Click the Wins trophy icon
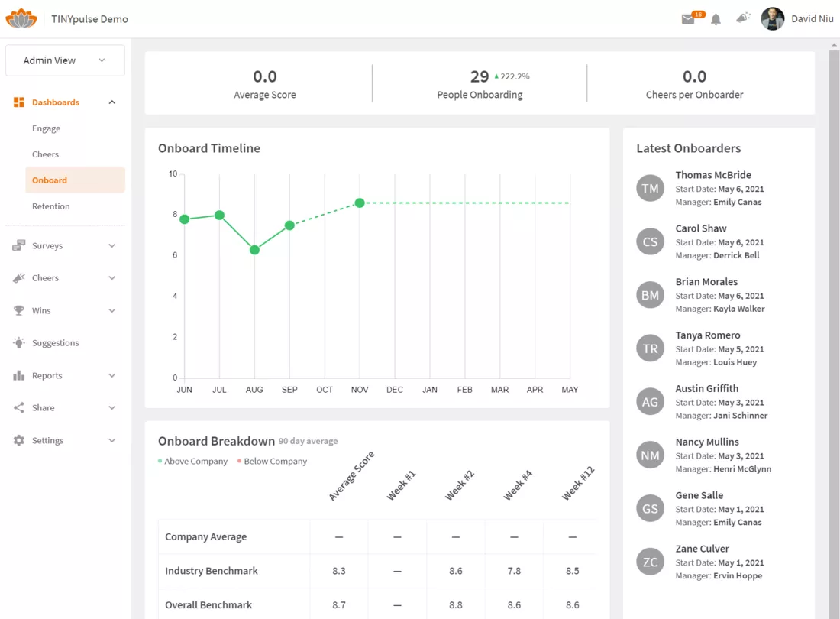Viewport: 840px width, 619px height. pyautogui.click(x=19, y=310)
